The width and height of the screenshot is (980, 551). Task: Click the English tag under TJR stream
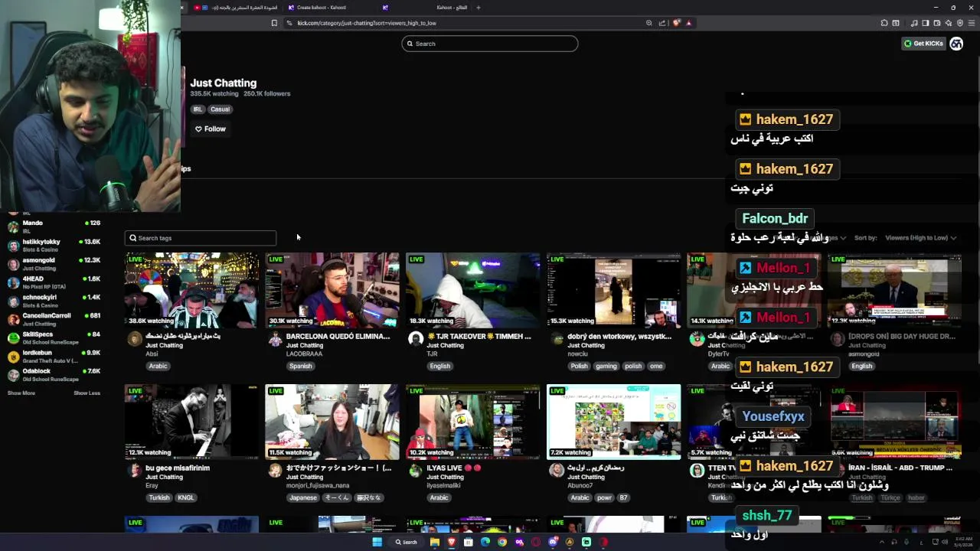(x=440, y=366)
